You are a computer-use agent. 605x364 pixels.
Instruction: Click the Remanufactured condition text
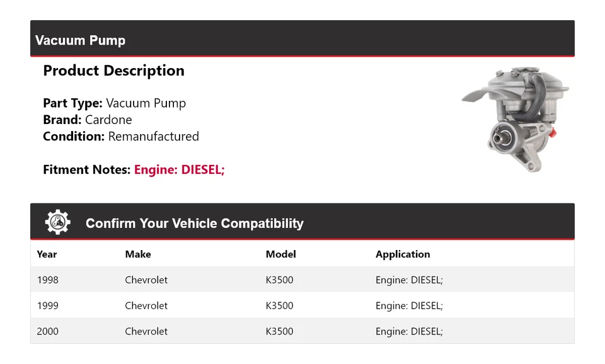153,136
